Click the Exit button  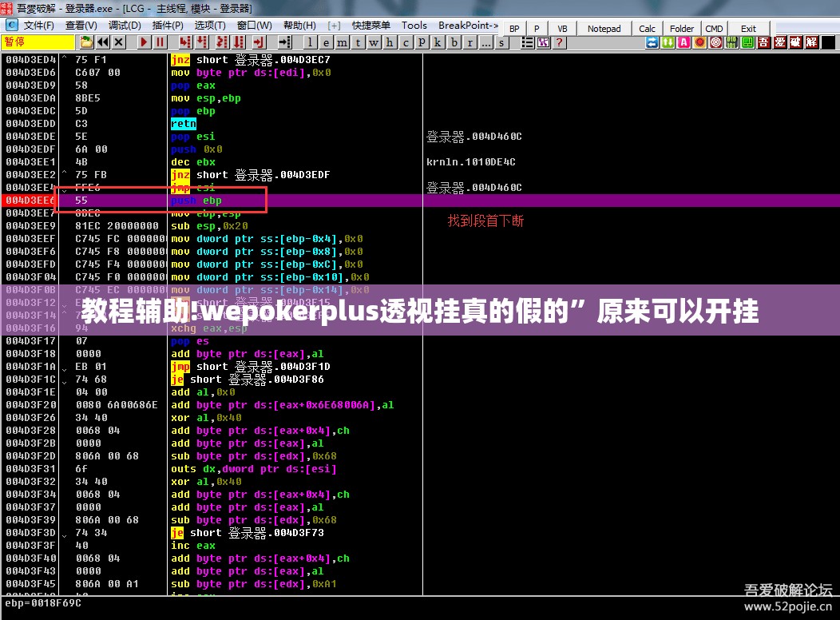coord(748,29)
